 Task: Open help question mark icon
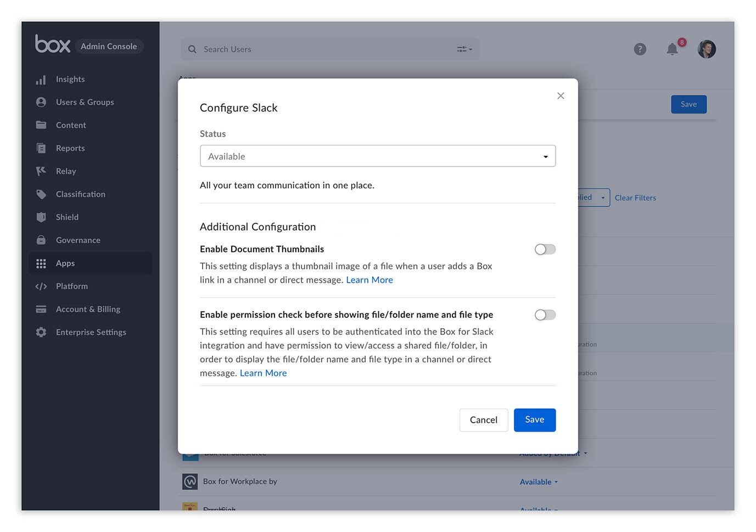(x=640, y=49)
